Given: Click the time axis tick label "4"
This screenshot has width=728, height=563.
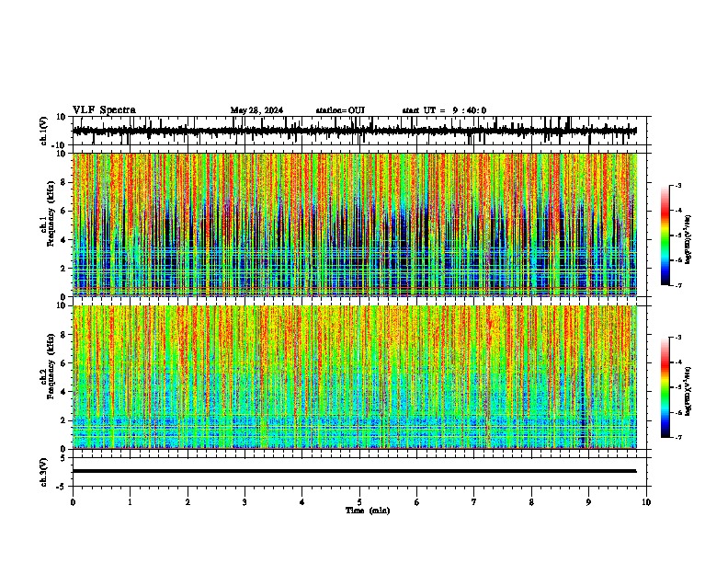Looking at the screenshot, I should click(x=302, y=502).
